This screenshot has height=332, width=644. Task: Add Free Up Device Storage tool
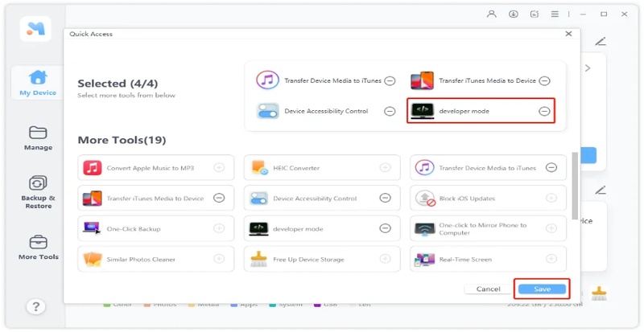pos(385,259)
